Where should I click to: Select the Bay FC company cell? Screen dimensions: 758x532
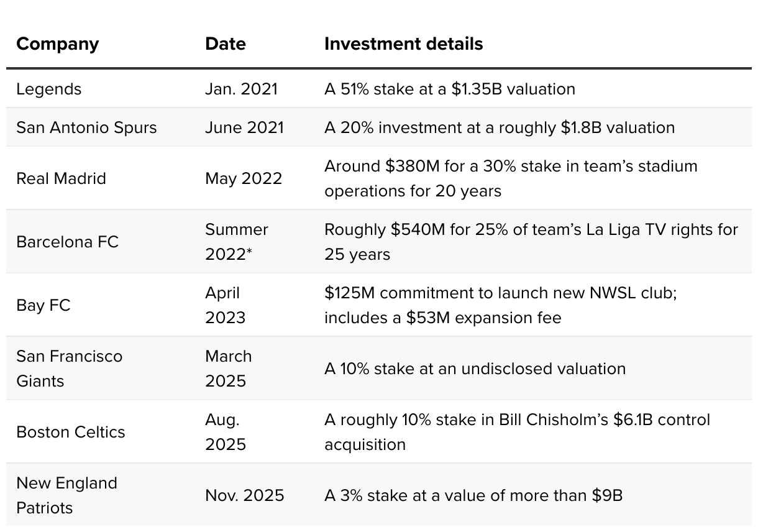click(x=43, y=305)
